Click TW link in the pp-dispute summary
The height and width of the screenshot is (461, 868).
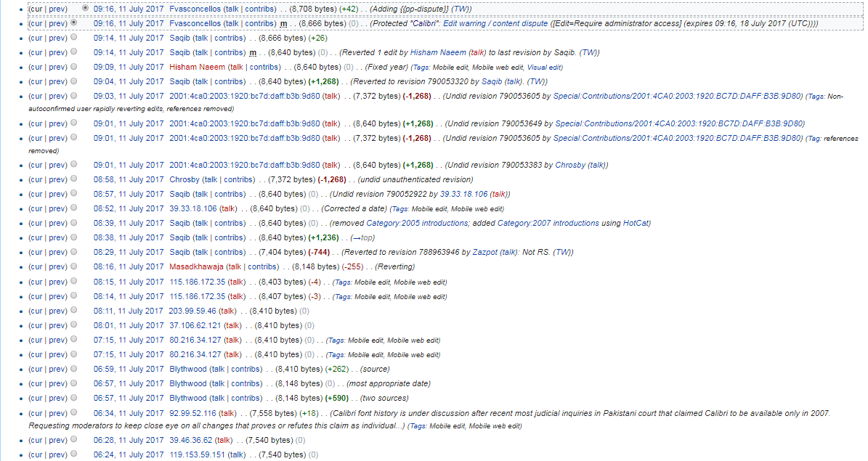coord(460,9)
